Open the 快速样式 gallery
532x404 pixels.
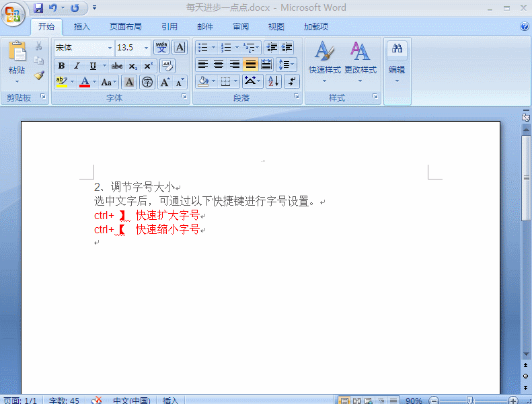pos(324,63)
